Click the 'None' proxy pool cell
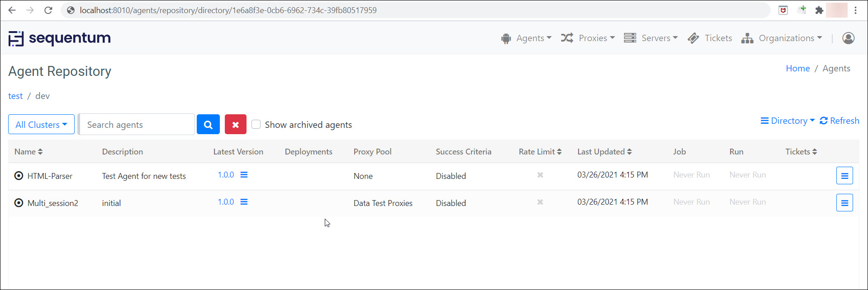Viewport: 868px width, 290px height. [x=363, y=176]
